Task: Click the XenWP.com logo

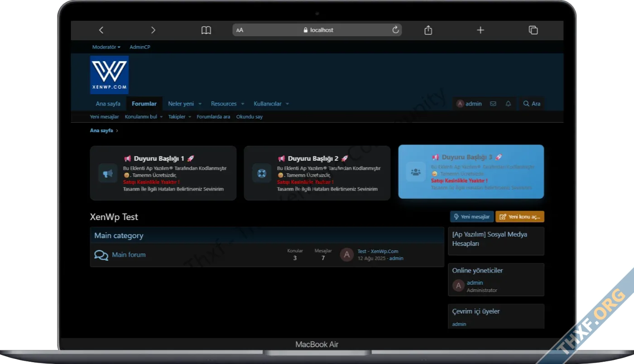Action: click(109, 75)
